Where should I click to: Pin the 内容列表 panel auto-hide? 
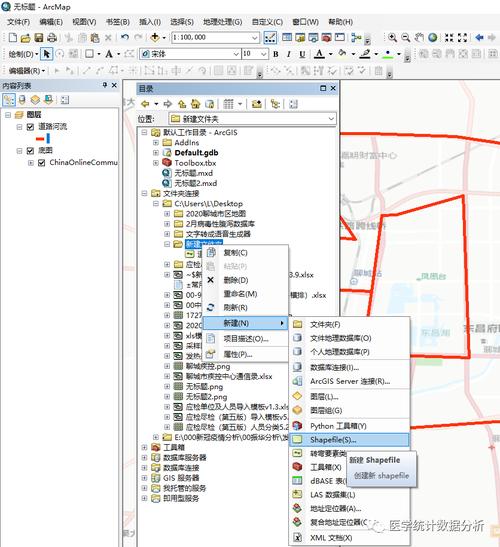point(105,85)
